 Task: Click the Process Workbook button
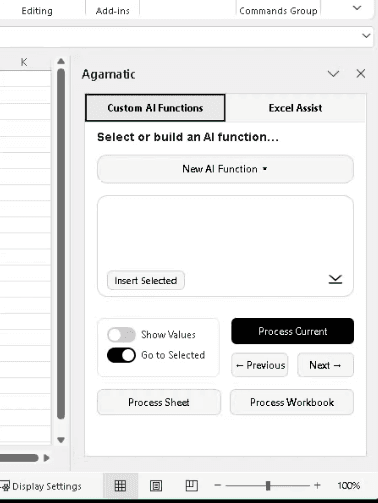tap(292, 402)
